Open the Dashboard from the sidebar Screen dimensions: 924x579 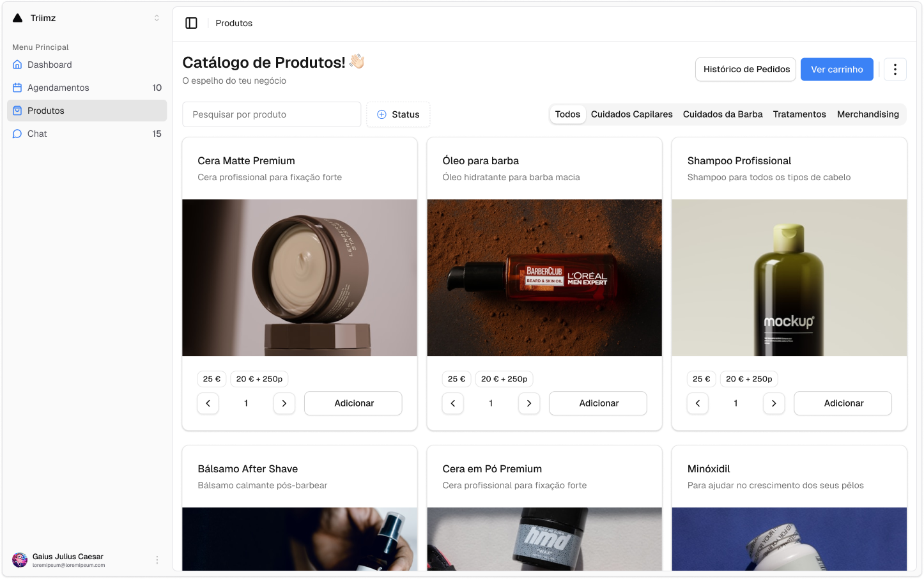[49, 65]
